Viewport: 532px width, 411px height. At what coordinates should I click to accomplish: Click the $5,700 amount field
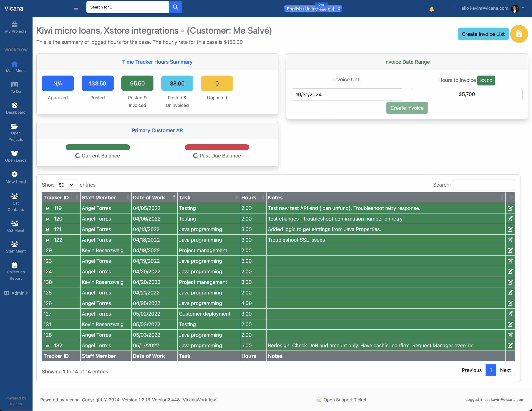tap(467, 94)
